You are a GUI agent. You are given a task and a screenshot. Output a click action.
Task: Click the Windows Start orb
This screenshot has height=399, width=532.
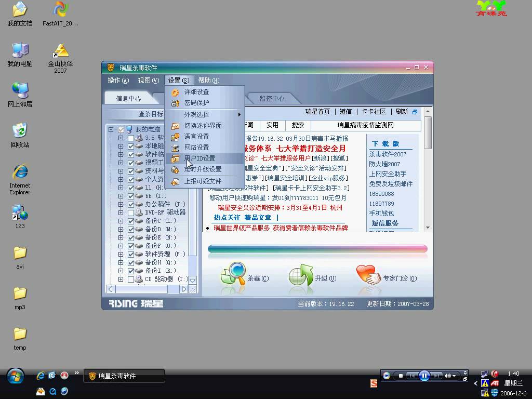[x=15, y=376]
